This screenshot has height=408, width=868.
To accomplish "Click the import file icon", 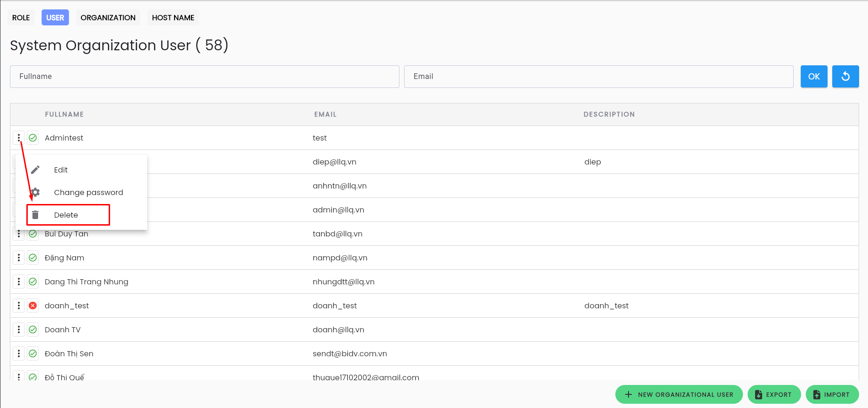I will click(817, 394).
